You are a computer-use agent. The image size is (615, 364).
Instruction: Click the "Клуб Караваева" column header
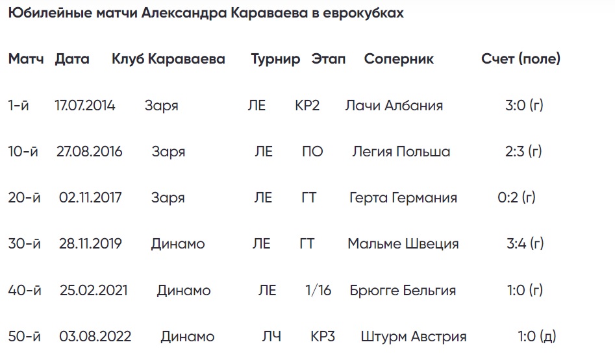click(x=168, y=59)
